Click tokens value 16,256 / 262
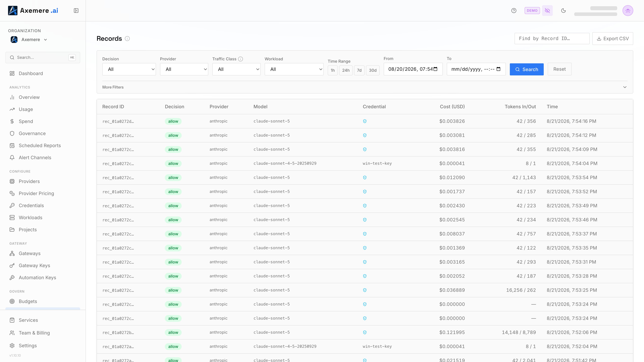 [521, 290]
